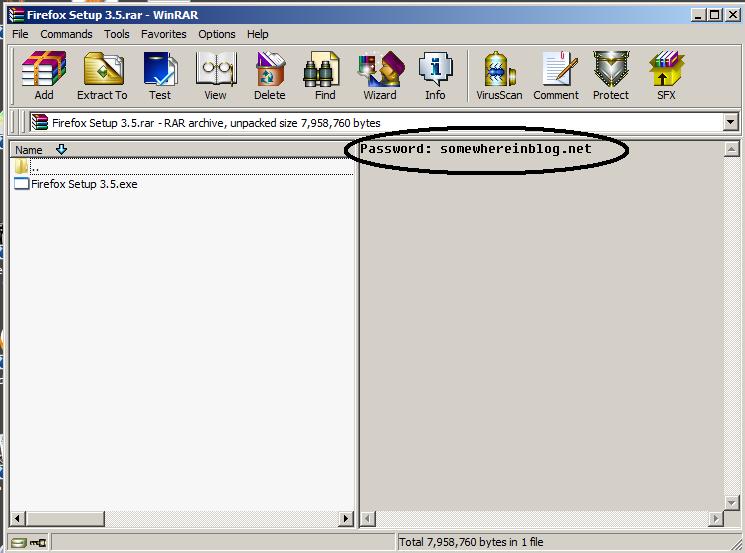Click the Firefox Setup 3.5.exe file icon
The height and width of the screenshot is (553, 745).
(x=21, y=183)
